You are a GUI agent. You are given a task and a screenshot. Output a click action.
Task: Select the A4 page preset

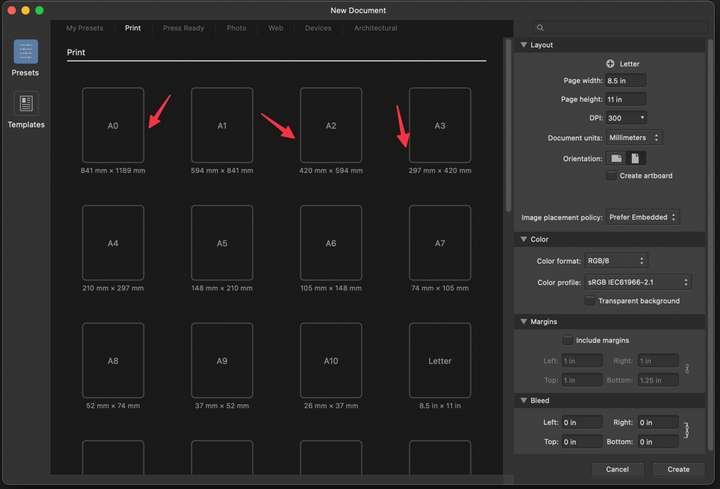(113, 243)
